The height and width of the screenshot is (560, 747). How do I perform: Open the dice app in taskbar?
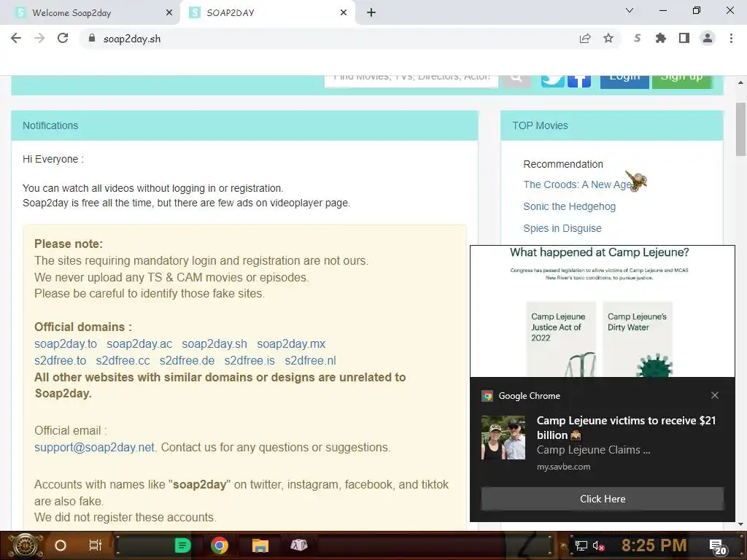point(298,545)
